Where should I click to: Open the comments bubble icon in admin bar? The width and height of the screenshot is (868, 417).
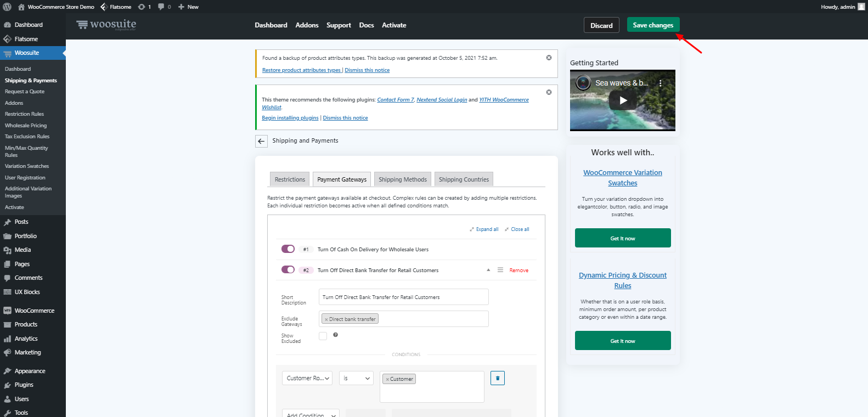point(161,7)
